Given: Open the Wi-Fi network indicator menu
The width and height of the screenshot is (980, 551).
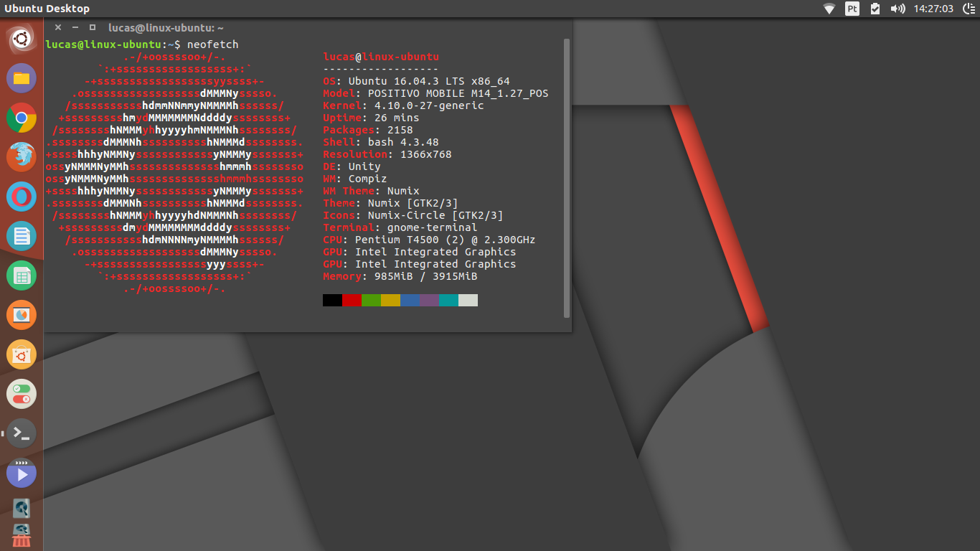Looking at the screenshot, I should pos(829,9).
